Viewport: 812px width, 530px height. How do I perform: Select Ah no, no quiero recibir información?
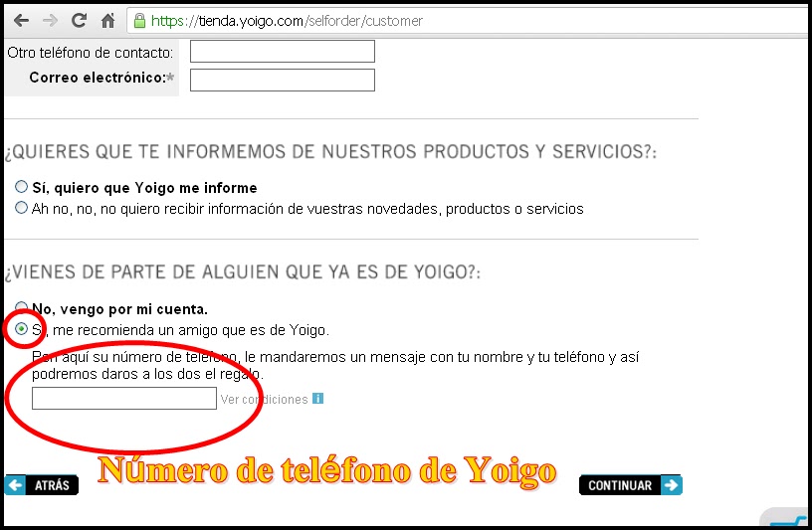click(21, 208)
